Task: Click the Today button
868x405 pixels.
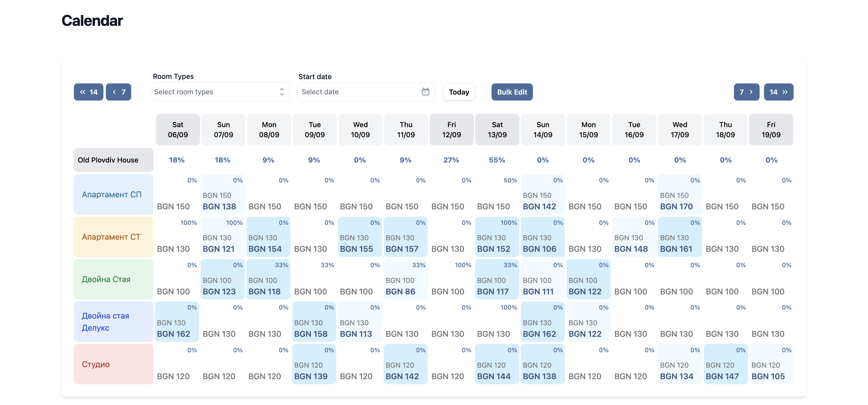Action: (459, 91)
